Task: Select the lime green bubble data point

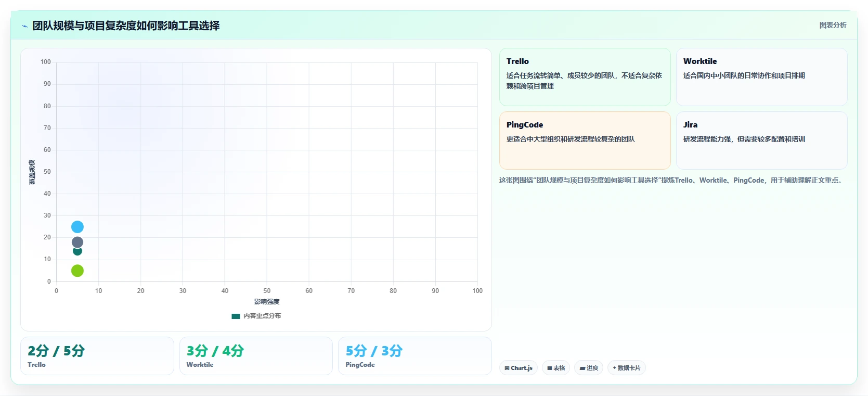Action: (x=77, y=271)
